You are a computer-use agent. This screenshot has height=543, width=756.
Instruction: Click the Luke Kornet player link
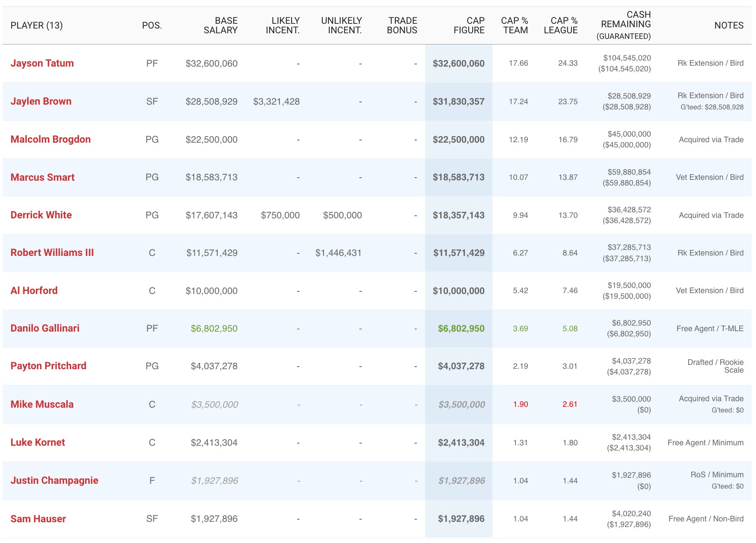(38, 442)
